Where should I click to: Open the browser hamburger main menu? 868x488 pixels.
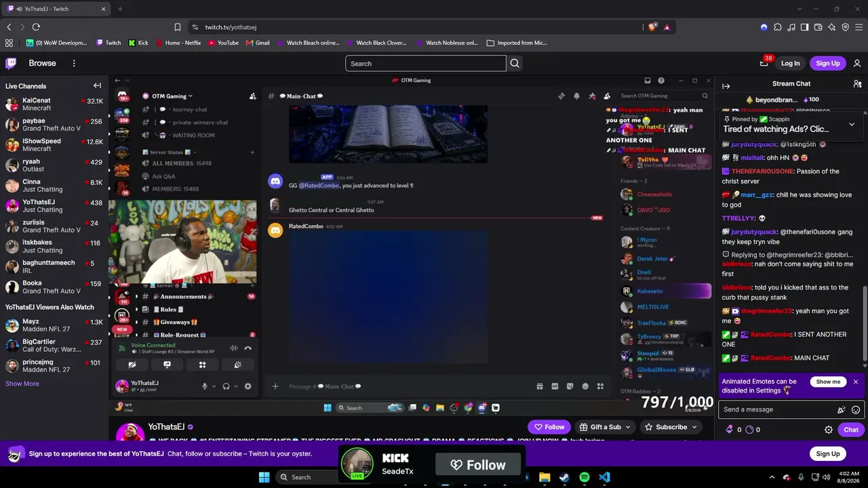tap(859, 27)
